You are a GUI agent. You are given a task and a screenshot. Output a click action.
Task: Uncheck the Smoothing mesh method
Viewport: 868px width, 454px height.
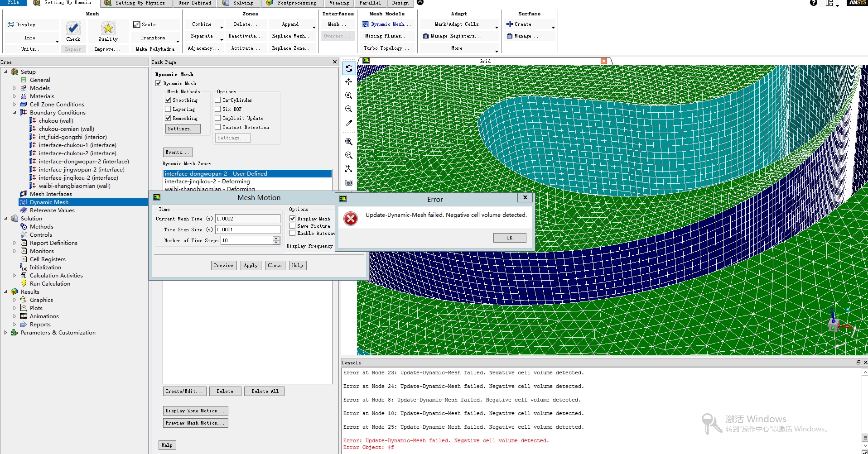coord(168,100)
